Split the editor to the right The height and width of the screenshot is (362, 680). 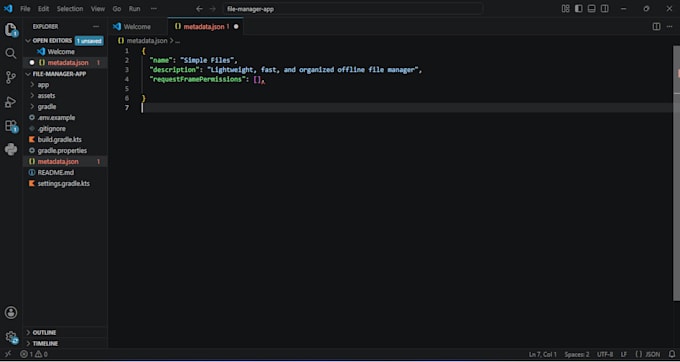657,27
